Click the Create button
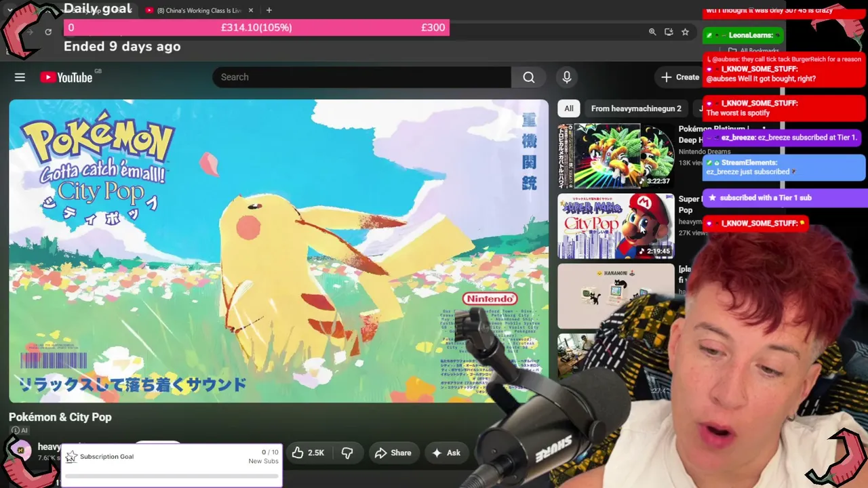Image resolution: width=868 pixels, height=488 pixels. [x=680, y=77]
